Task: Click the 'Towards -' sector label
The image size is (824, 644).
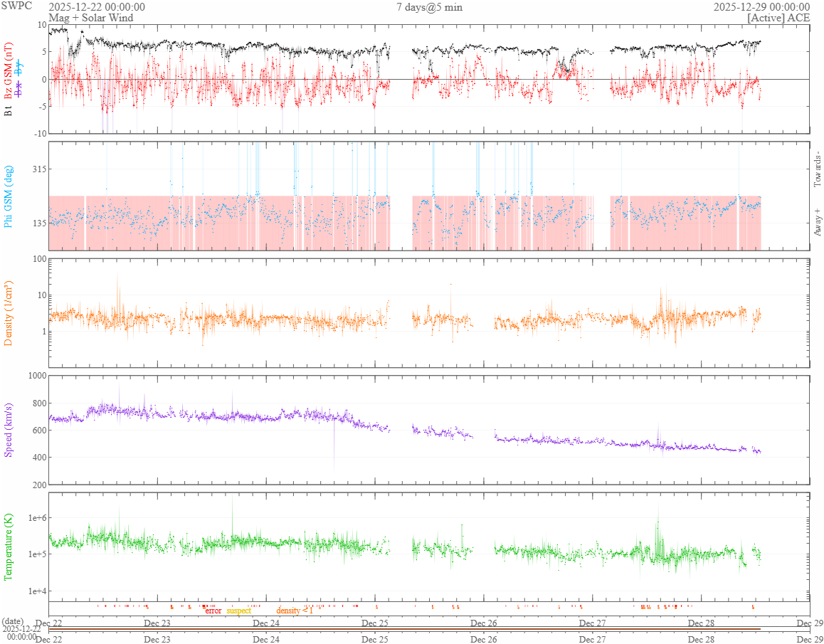Action: click(817, 169)
